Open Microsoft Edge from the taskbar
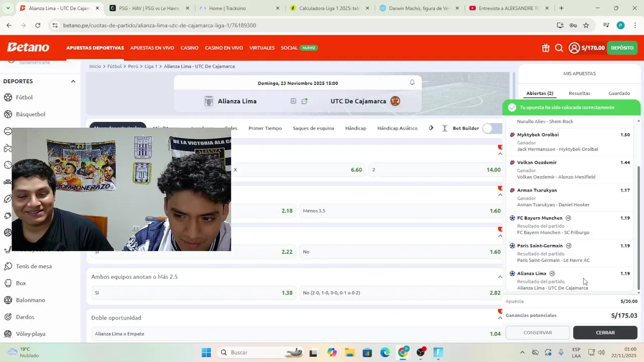The width and height of the screenshot is (644, 362). 385,352
